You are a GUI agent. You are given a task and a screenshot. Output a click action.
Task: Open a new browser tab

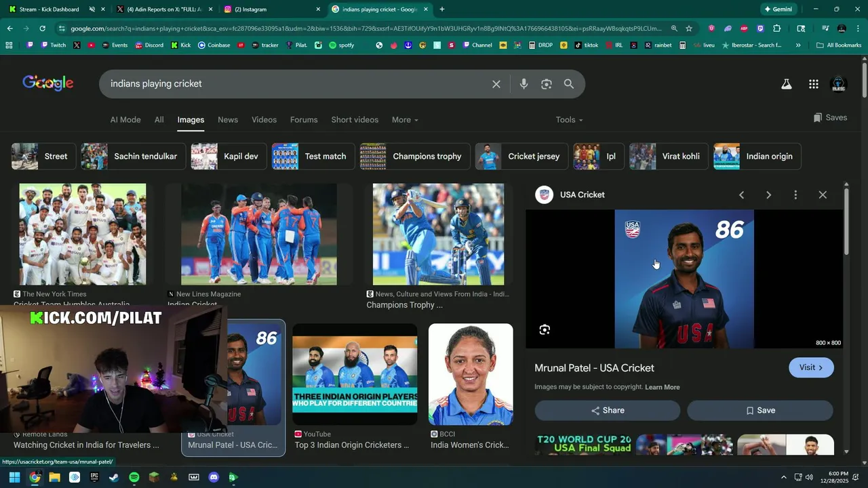442,9
